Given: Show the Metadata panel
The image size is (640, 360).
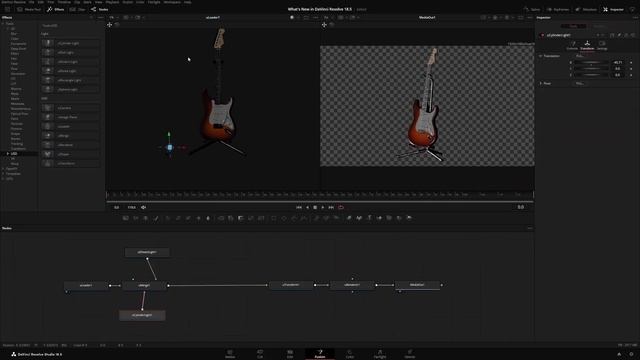Looking at the screenshot, I should pos(586,9).
